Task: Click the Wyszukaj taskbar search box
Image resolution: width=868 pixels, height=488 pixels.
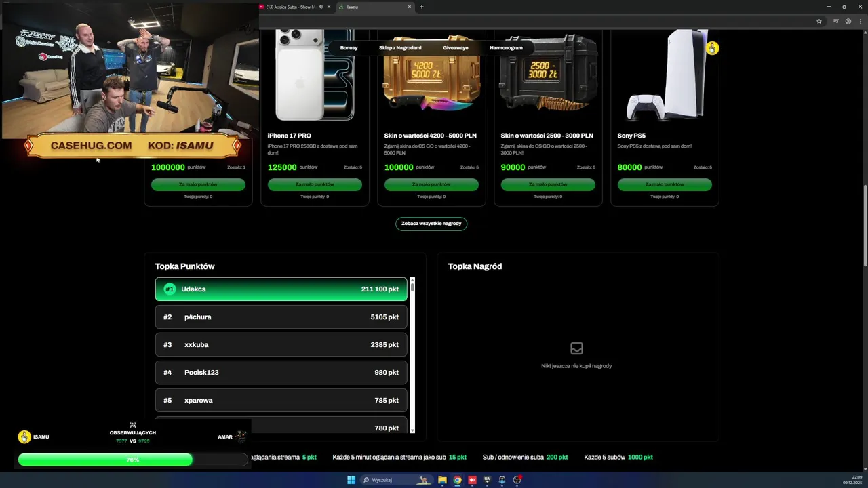Action: pyautogui.click(x=397, y=480)
